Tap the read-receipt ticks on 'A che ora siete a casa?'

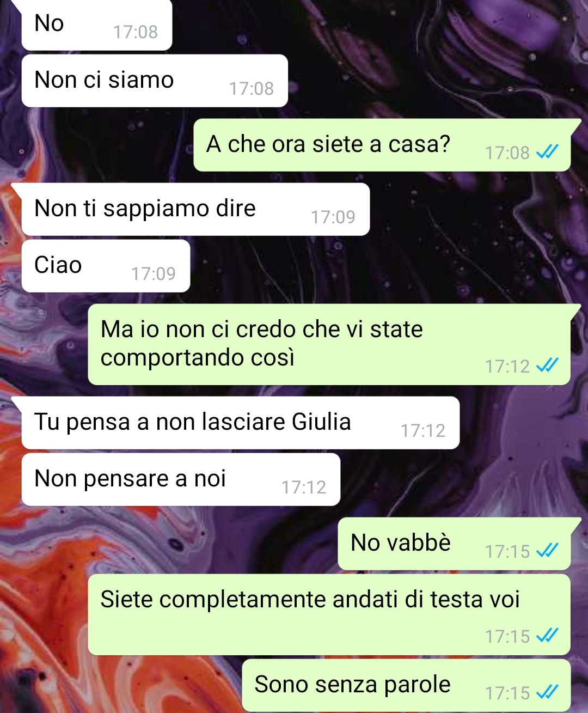[547, 152]
